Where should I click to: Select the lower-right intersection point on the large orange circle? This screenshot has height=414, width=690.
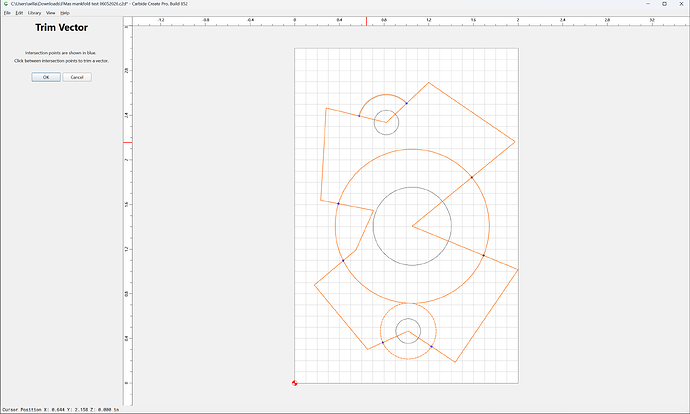pyautogui.click(x=483, y=256)
